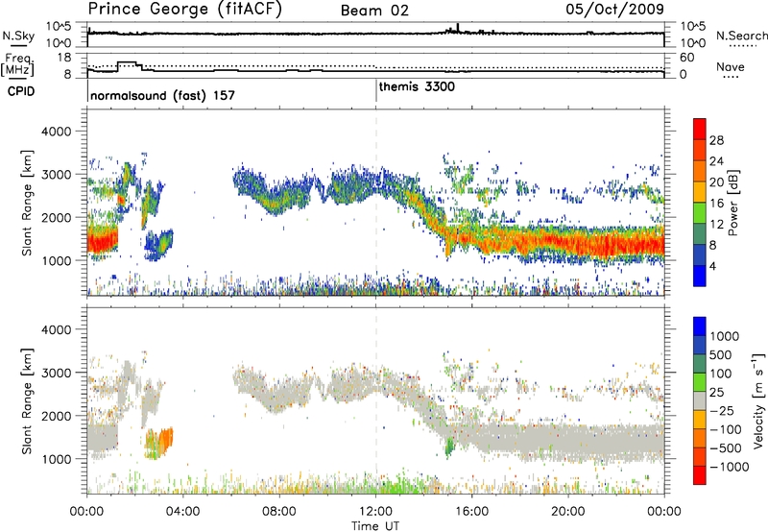Click Velocity colorbar tick label '500'
The width and height of the screenshot is (768, 532).
(721, 354)
